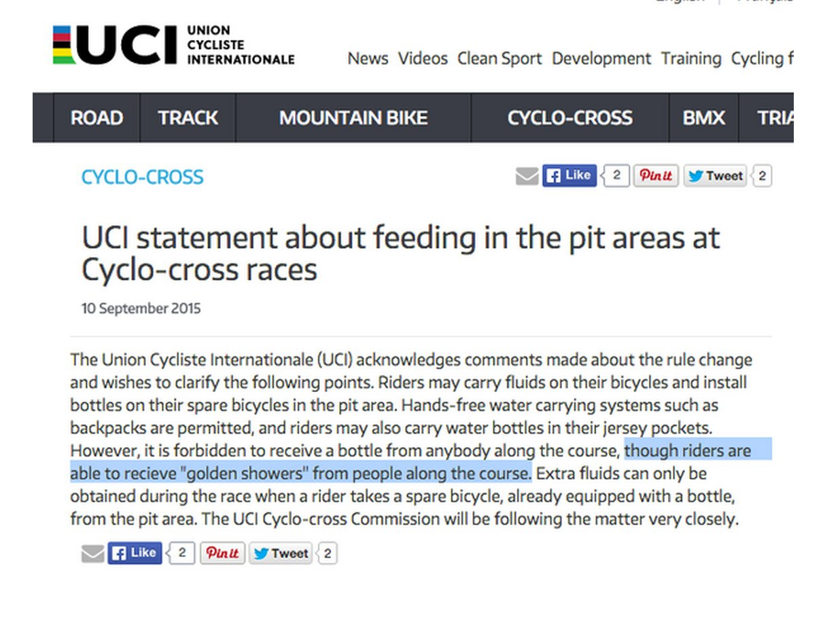Click the bottom Tweet button

281,553
